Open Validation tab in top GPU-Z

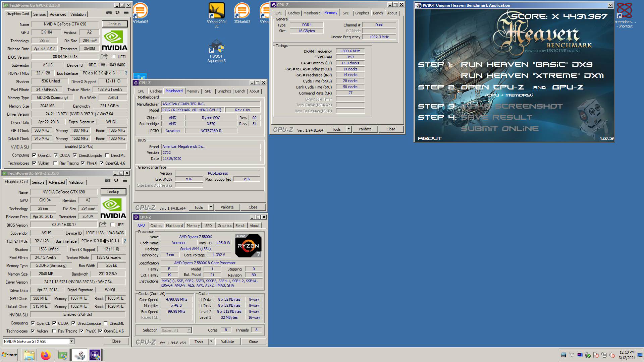(78, 14)
